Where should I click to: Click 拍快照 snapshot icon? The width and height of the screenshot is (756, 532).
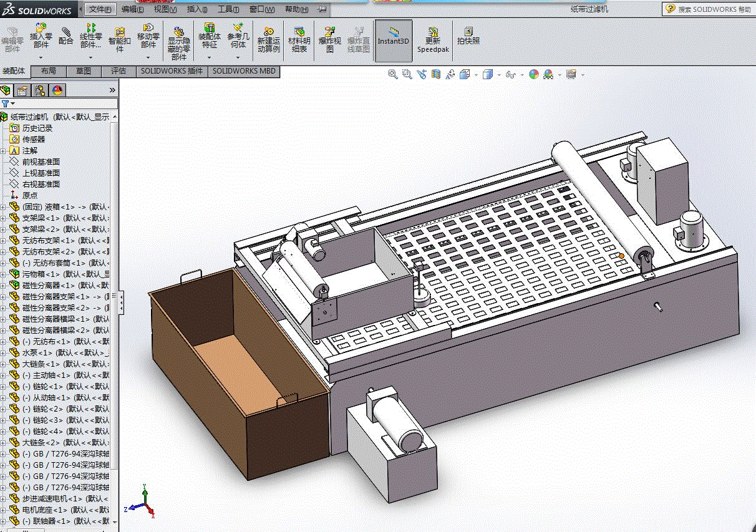pos(468,36)
